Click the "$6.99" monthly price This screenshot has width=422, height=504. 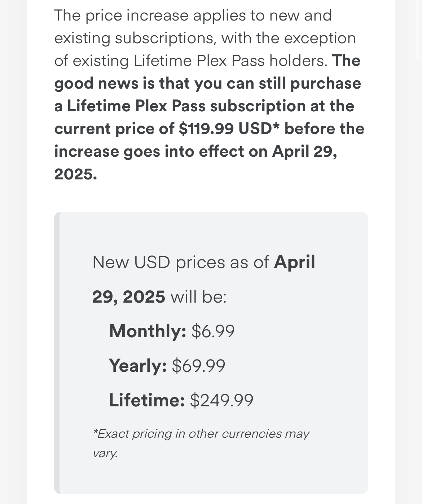click(x=213, y=331)
